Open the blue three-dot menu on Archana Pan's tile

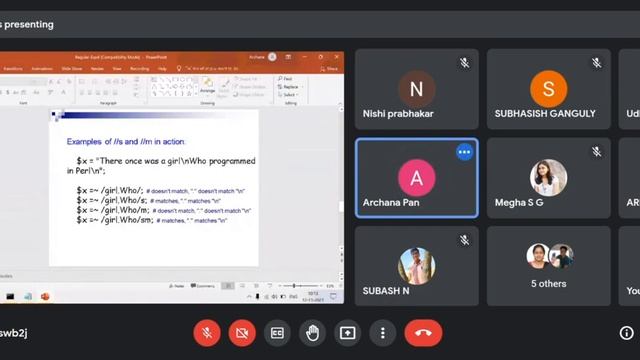(x=464, y=152)
